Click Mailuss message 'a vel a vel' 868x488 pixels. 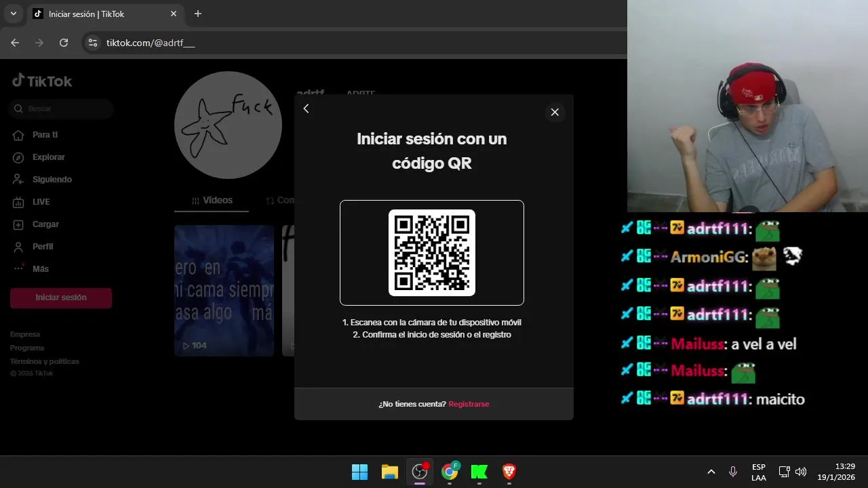pos(764,344)
